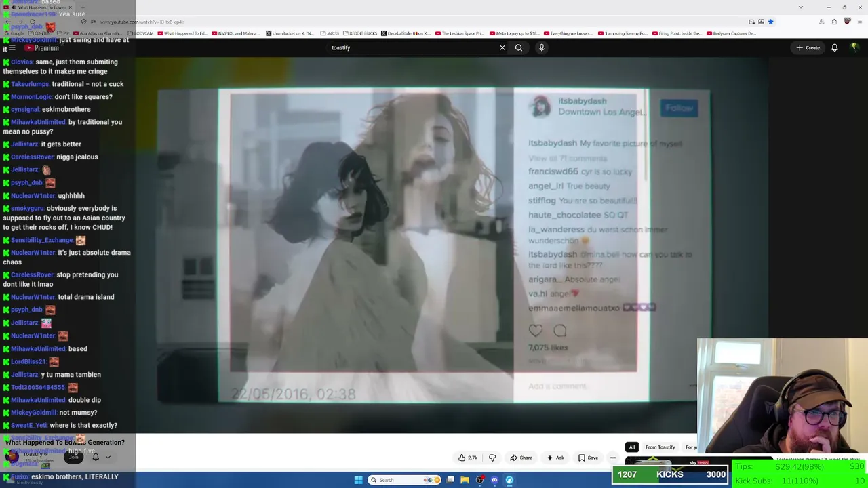Open 'Everything we know s...' bookmark
The width and height of the screenshot is (868, 488).
point(568,33)
